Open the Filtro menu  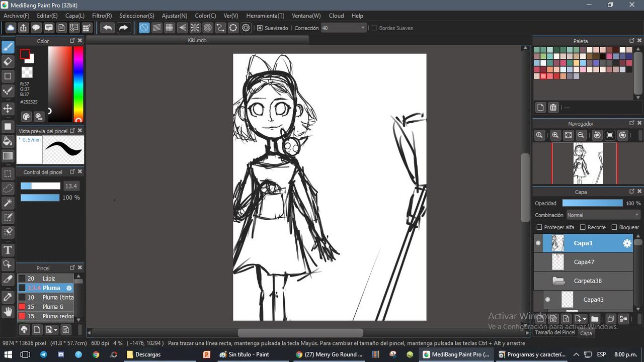point(102,16)
